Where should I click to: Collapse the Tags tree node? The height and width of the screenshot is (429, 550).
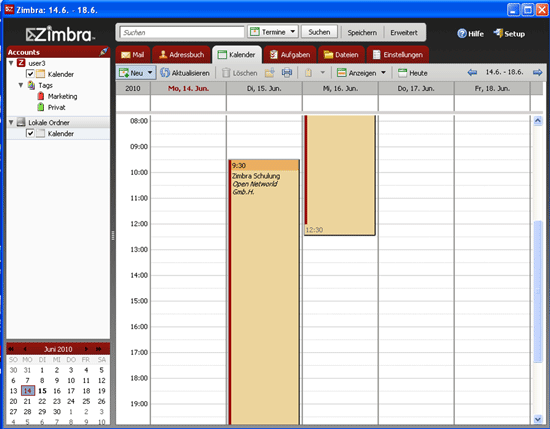(21, 85)
